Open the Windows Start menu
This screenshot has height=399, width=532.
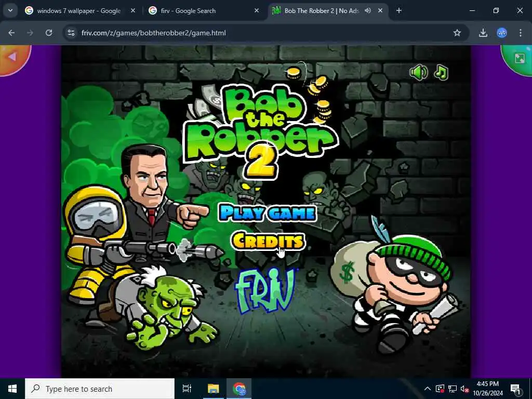coord(12,389)
